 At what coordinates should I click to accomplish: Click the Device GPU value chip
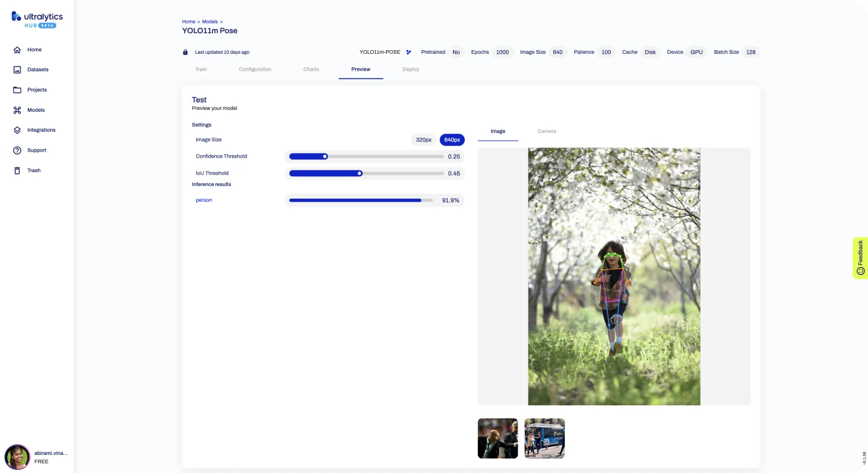696,52
